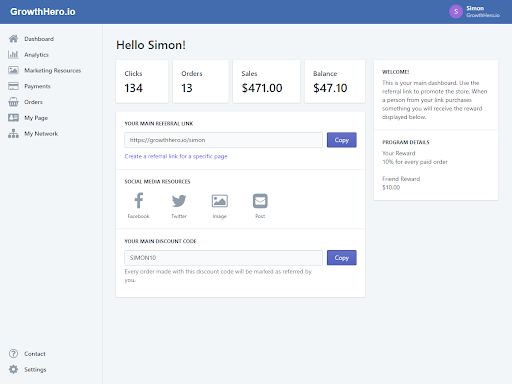The image size is (512, 384).
Task: Create a referral link for a specific page
Action: [176, 156]
